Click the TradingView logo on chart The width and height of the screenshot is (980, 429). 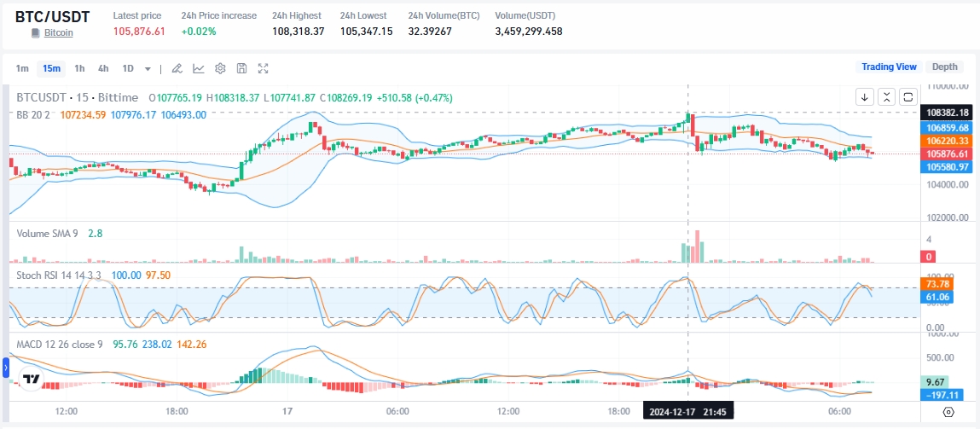31,380
